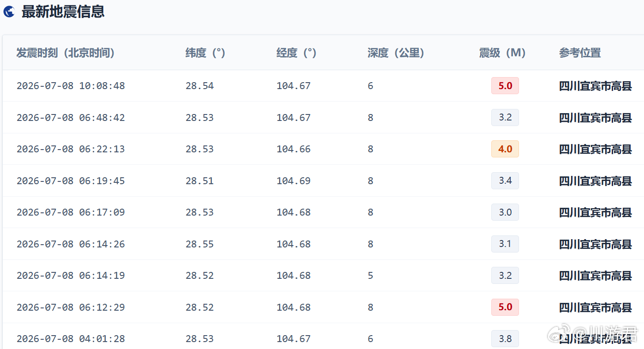The width and height of the screenshot is (644, 349).
Task: Open 四川宜宾市高县 link in the 06:12:29 row
Action: (596, 307)
